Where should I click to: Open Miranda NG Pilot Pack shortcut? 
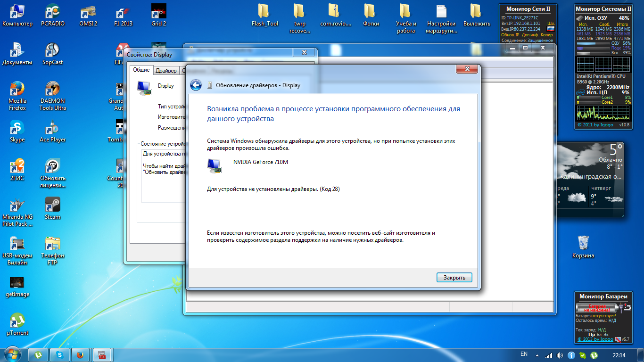(x=17, y=212)
